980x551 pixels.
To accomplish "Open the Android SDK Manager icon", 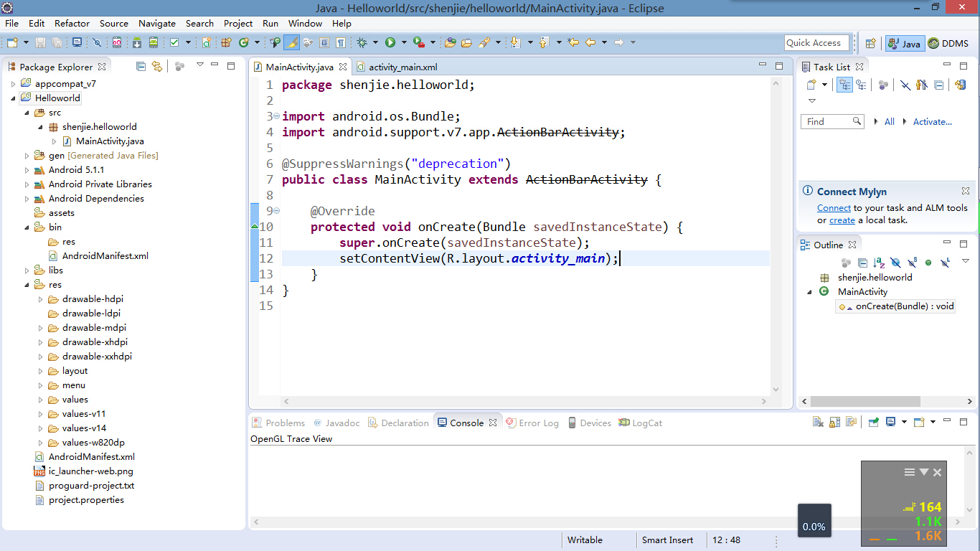I will [x=136, y=42].
